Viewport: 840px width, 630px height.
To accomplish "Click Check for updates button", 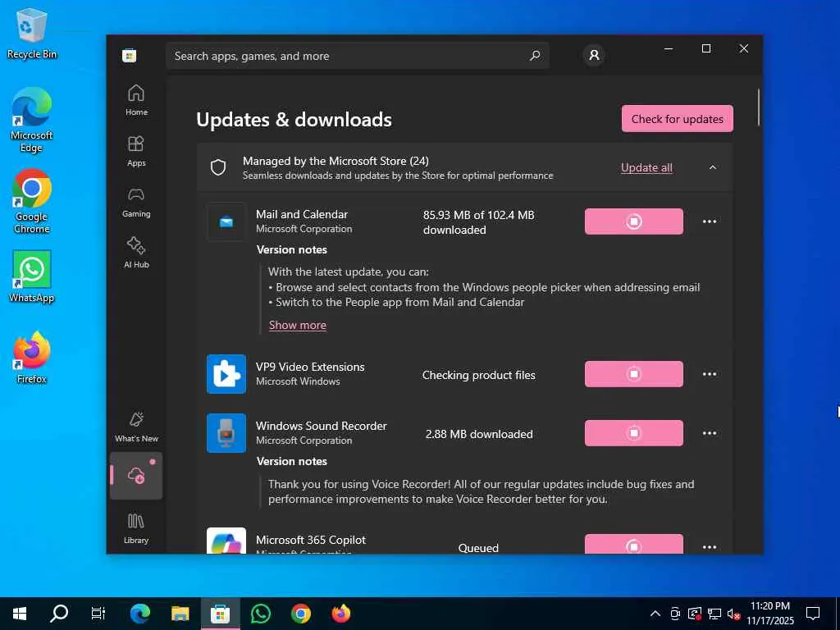I will tap(677, 118).
